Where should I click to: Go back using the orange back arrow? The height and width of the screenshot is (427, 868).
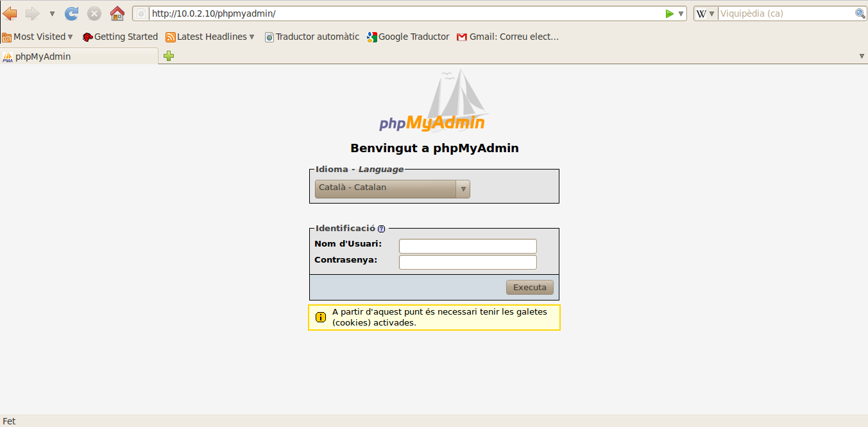pyautogui.click(x=10, y=13)
